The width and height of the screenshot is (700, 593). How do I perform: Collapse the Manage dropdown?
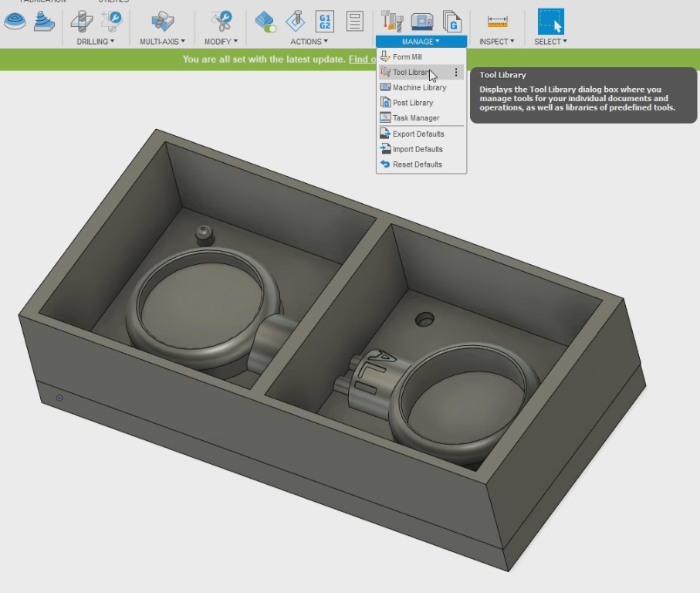[421, 42]
